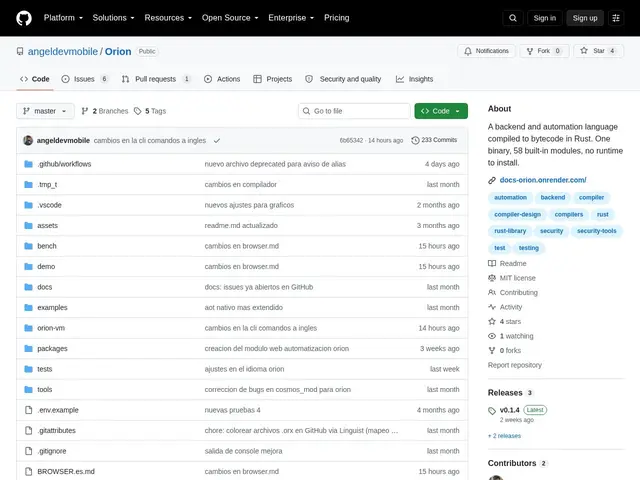Screen dimensions: 640x480
Task: Click the eye icon beside 1 watching
Action: pos(492,336)
